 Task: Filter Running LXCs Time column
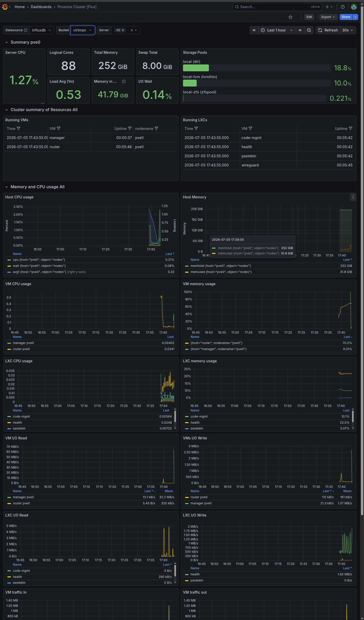pyautogui.click(x=196, y=128)
